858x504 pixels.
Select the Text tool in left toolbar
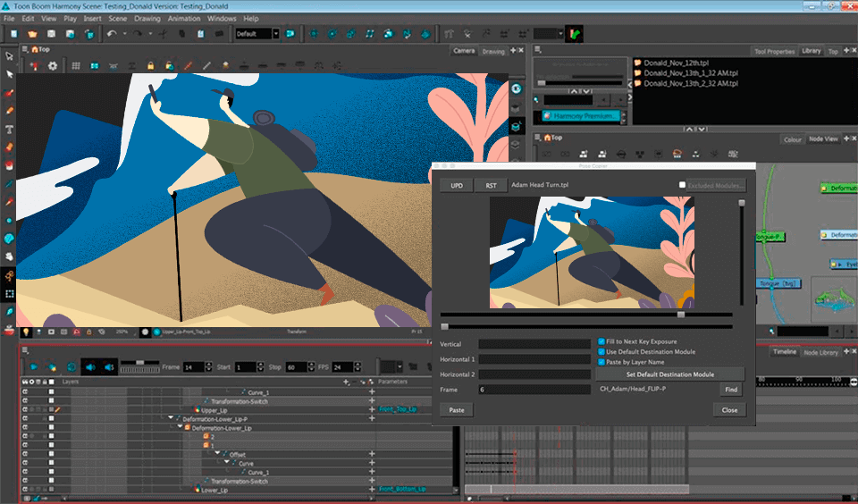(x=10, y=129)
